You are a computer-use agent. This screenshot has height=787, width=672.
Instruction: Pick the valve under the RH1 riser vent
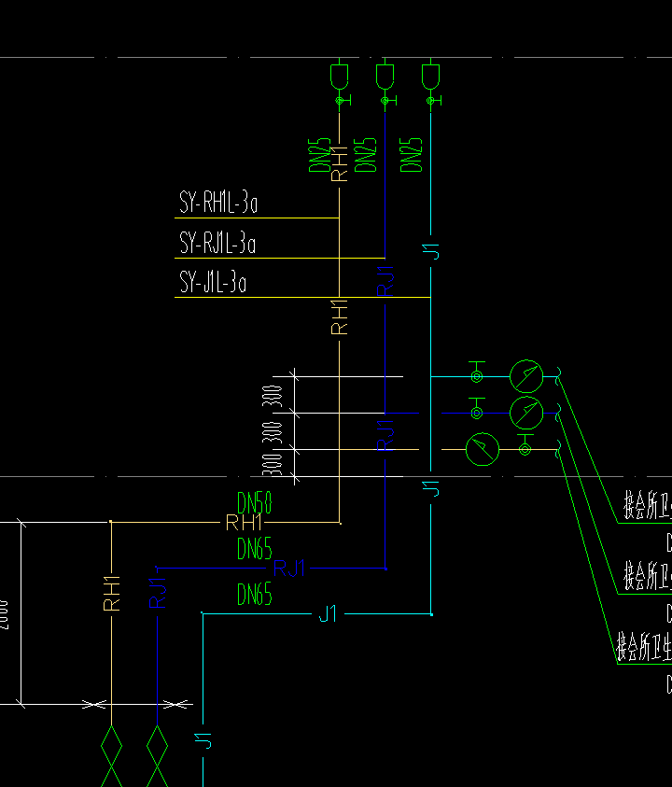point(342,101)
